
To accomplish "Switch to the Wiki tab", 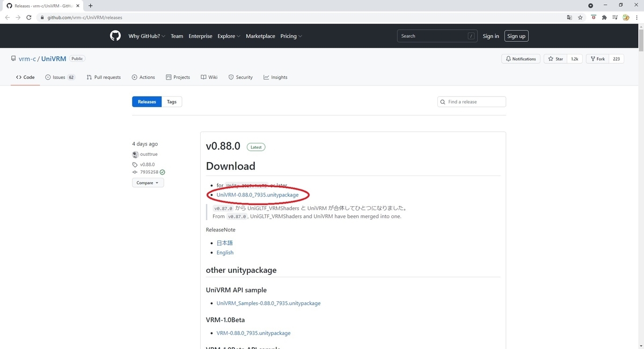I will (209, 77).
